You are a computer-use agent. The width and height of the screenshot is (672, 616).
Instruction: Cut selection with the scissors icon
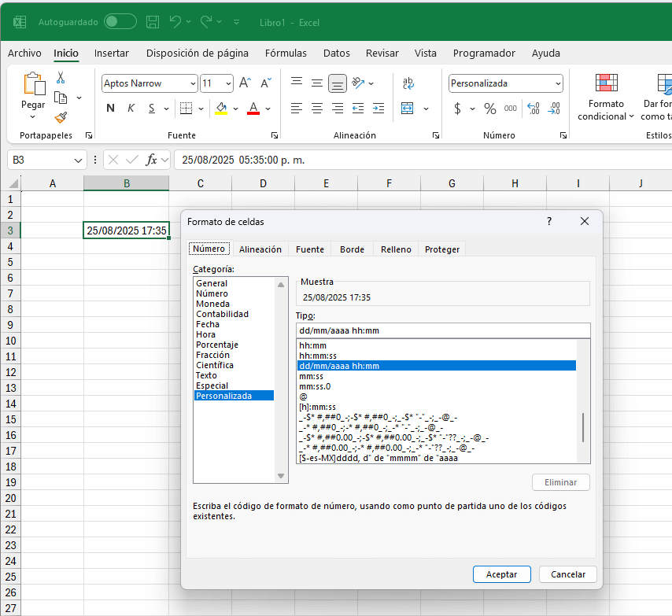tap(61, 78)
